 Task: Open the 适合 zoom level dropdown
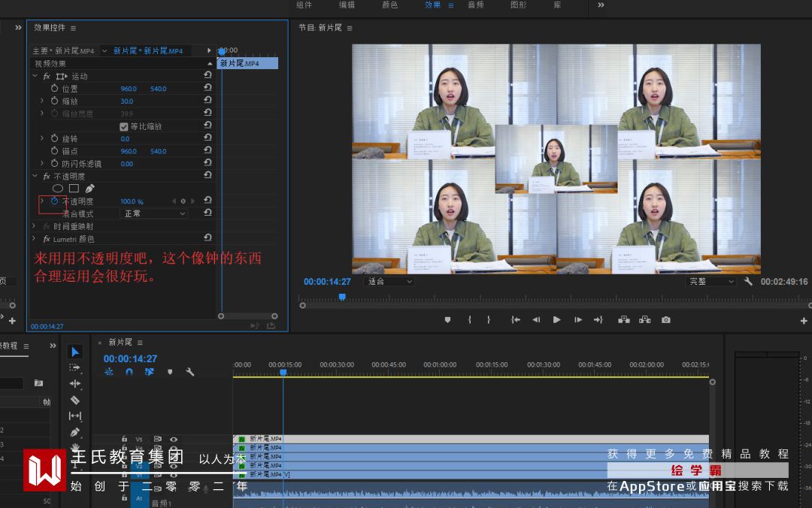tap(389, 281)
